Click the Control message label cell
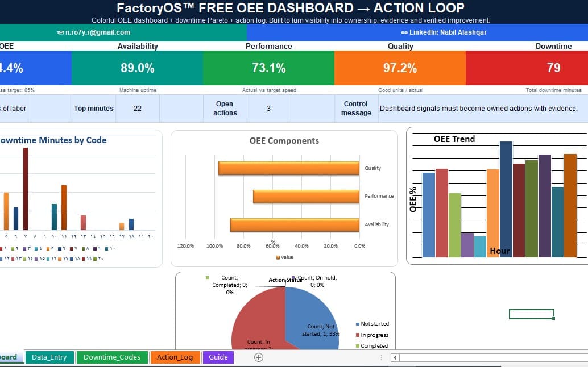The image size is (588, 367). point(356,109)
